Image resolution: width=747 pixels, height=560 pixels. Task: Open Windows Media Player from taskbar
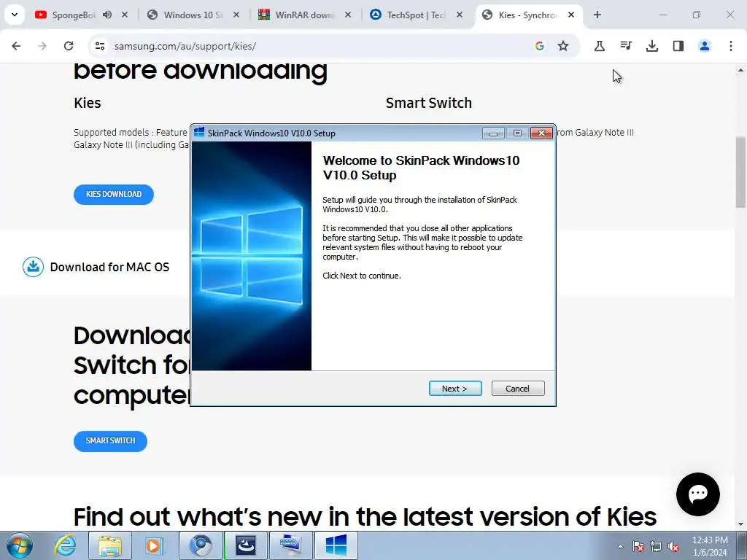click(154, 545)
